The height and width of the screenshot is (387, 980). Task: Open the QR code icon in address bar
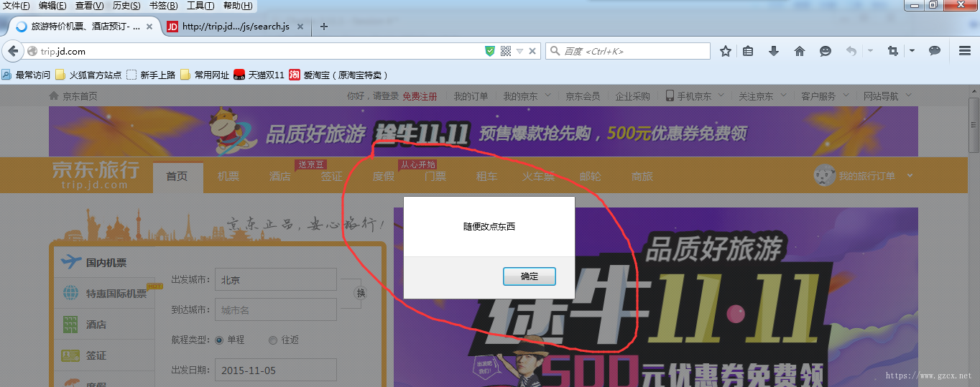pyautogui.click(x=505, y=51)
